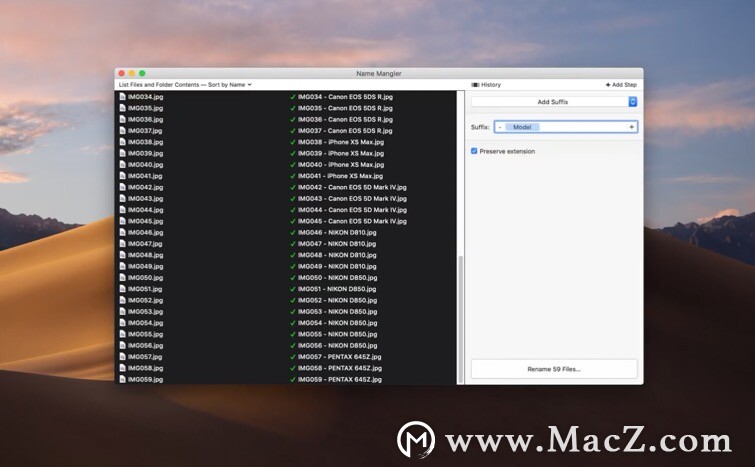Click the green checkmark for IMG050 - NIKON D850.jpg
The height and width of the screenshot is (467, 755).
tap(293, 278)
